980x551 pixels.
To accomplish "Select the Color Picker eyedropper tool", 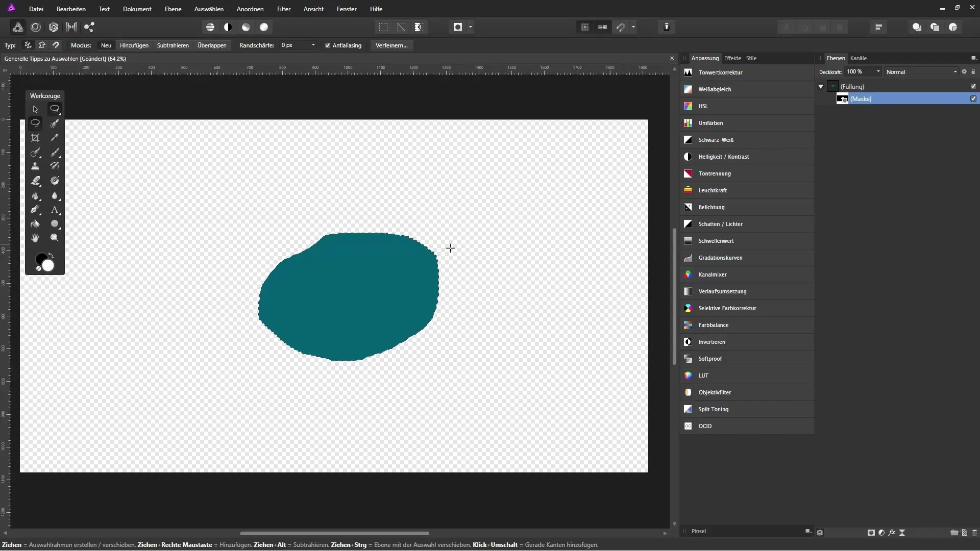I will [55, 138].
